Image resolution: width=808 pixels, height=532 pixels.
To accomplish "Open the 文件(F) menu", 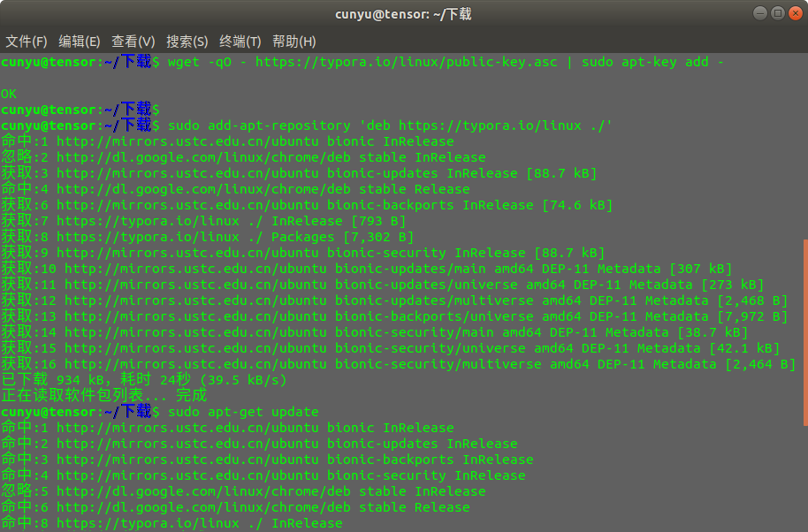I will click(27, 42).
